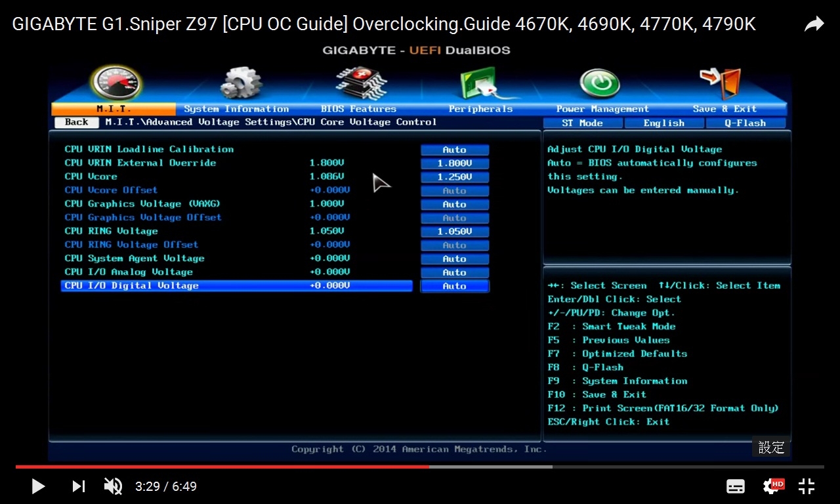
Task: Click the BIOS breadcrumb path text
Action: pos(271,122)
